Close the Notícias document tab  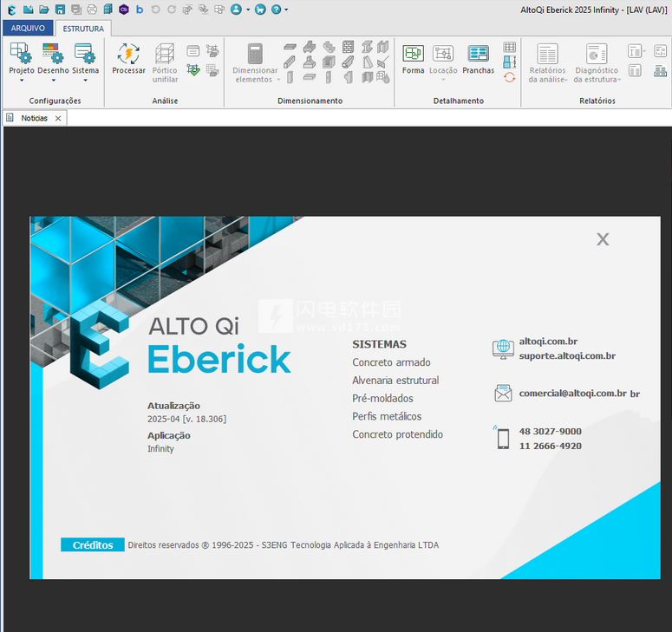click(x=58, y=118)
